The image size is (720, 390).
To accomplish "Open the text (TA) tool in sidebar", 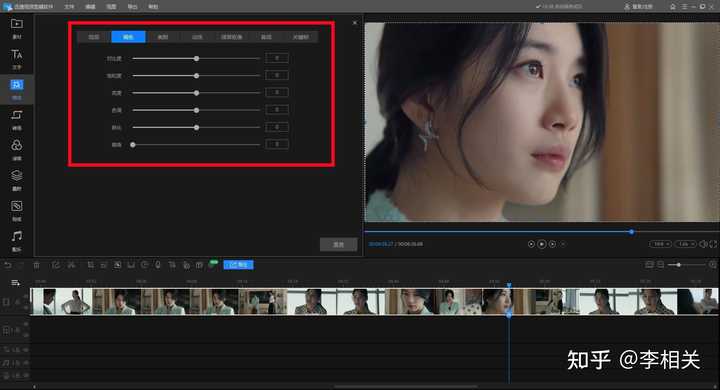I will [x=17, y=54].
